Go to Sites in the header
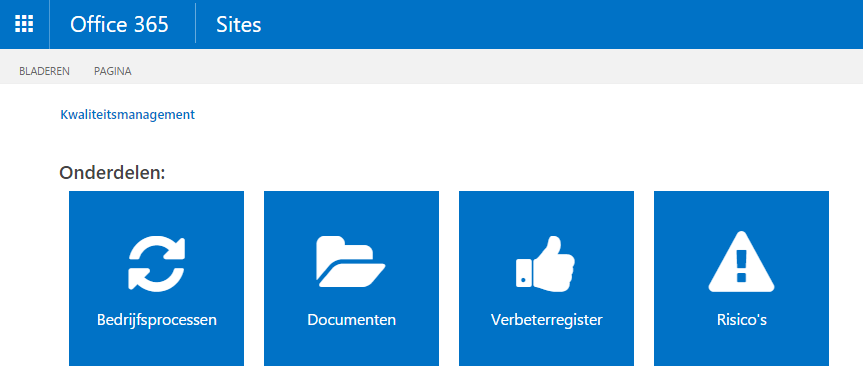The width and height of the screenshot is (863, 389). 238,25
